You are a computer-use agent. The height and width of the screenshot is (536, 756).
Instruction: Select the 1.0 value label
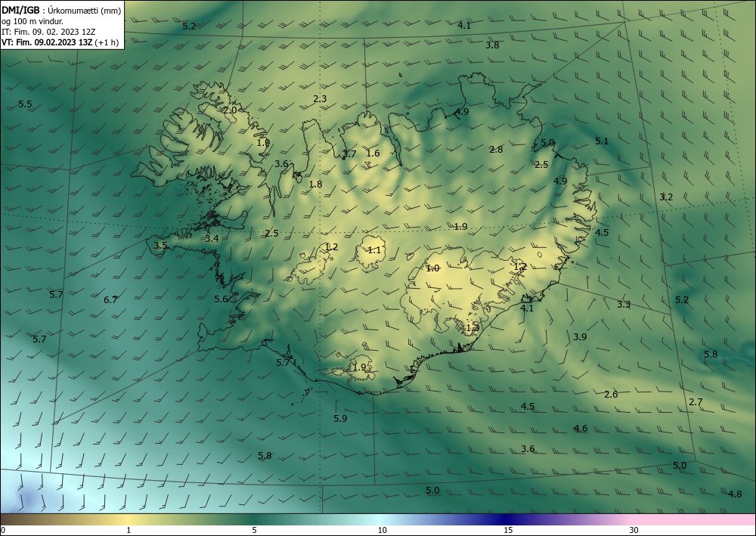click(x=432, y=268)
